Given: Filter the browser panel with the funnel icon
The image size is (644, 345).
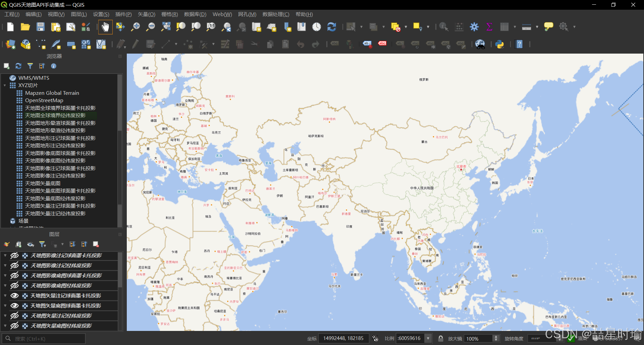Looking at the screenshot, I should click(x=30, y=66).
